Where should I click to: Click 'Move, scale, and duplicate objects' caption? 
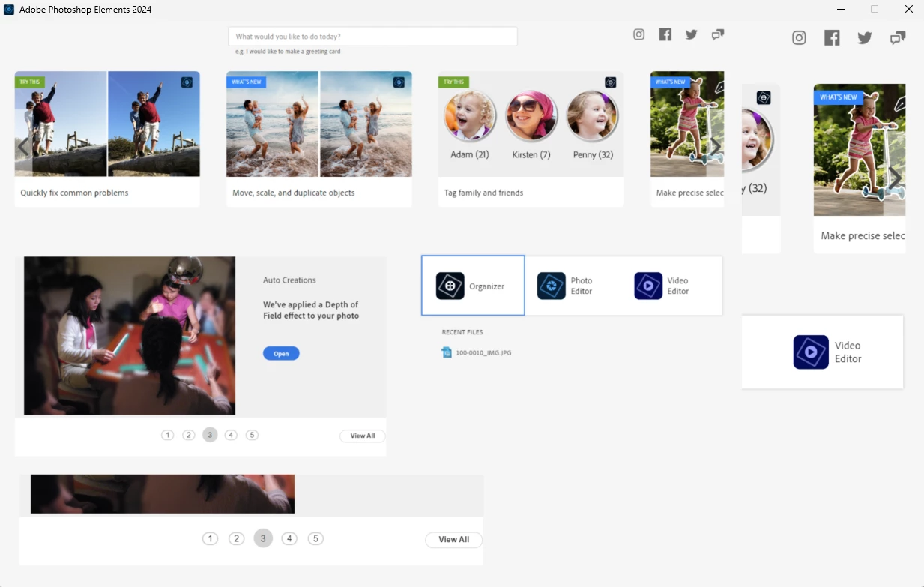pos(294,193)
